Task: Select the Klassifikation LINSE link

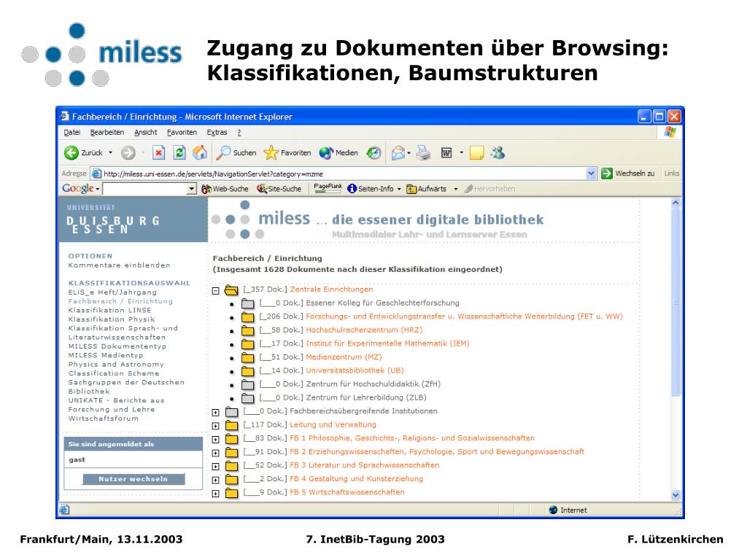Action: coord(109,310)
